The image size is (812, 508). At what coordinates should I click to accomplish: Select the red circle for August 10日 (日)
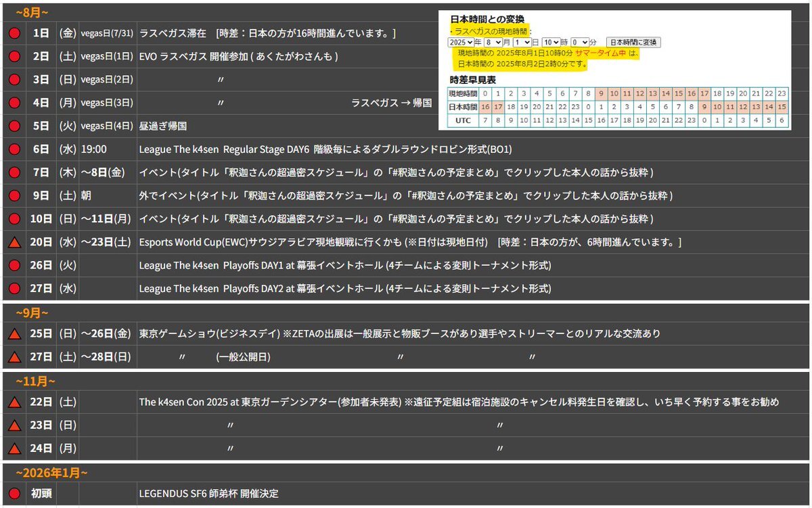point(14,219)
